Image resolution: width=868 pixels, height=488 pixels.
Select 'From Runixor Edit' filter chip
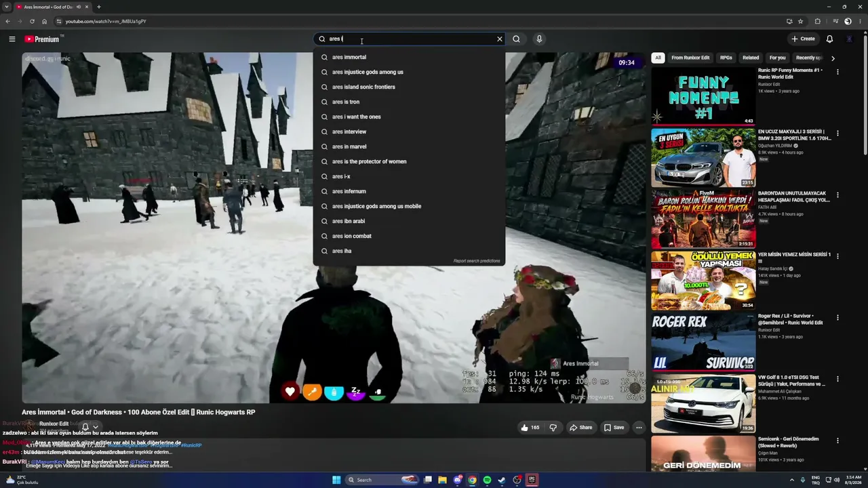pyautogui.click(x=690, y=58)
